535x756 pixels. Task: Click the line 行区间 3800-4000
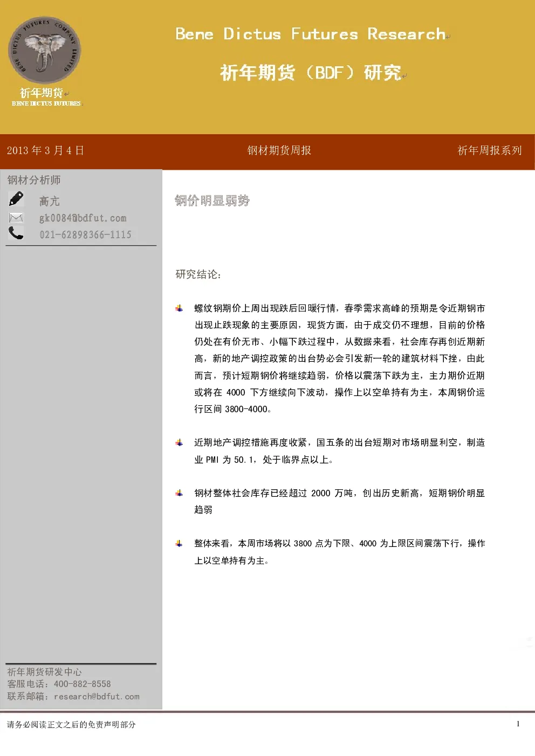(233, 409)
